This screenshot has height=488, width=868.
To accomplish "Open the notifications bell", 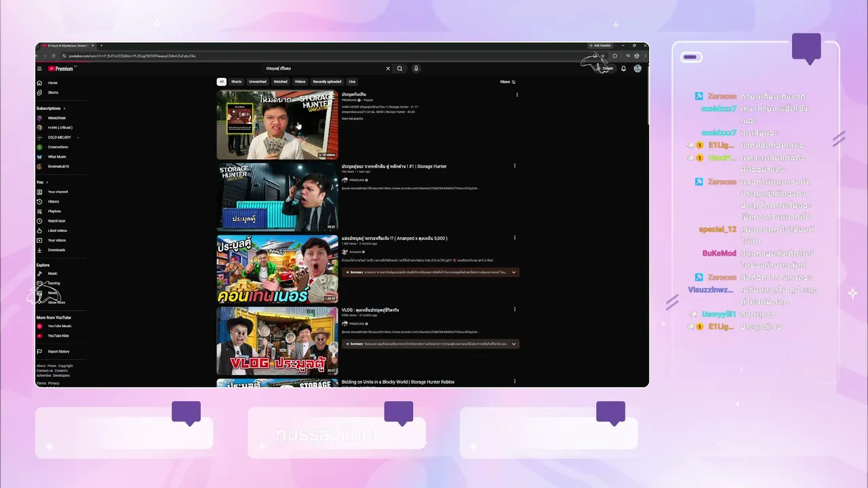I will 623,68.
